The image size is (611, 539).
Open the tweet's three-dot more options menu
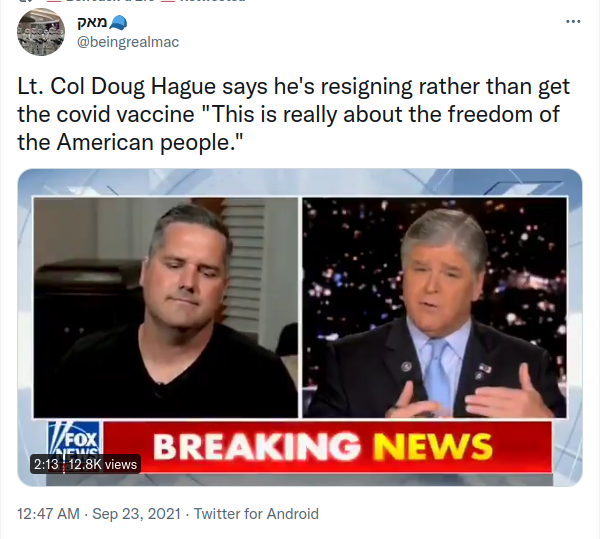pyautogui.click(x=573, y=21)
